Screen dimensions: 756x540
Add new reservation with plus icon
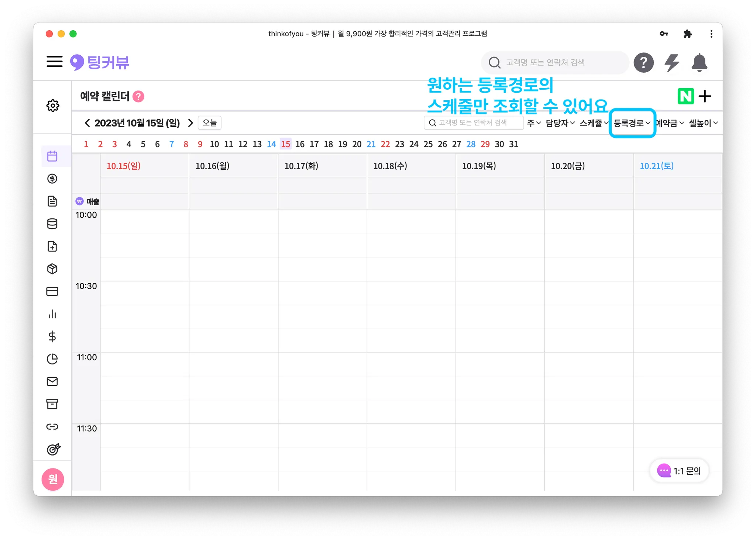pos(705,96)
